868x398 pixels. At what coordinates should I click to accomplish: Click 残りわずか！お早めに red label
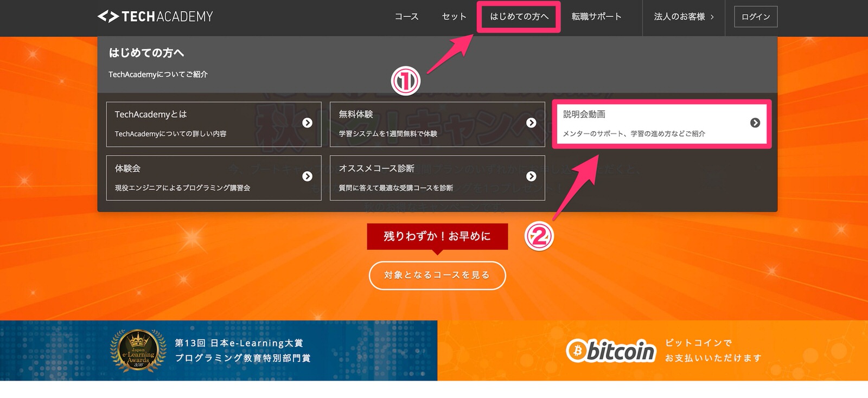click(x=437, y=236)
